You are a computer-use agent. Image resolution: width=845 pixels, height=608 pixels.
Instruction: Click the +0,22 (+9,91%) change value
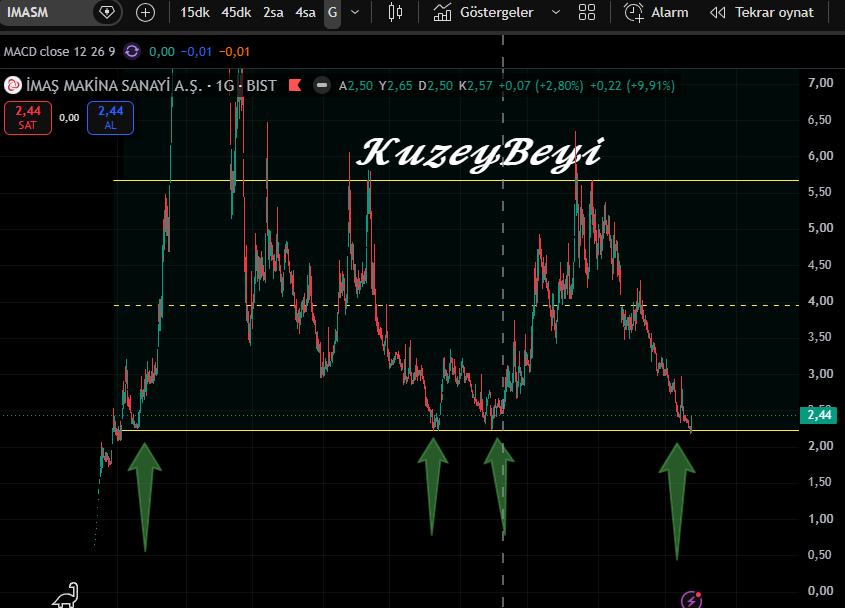pos(632,86)
